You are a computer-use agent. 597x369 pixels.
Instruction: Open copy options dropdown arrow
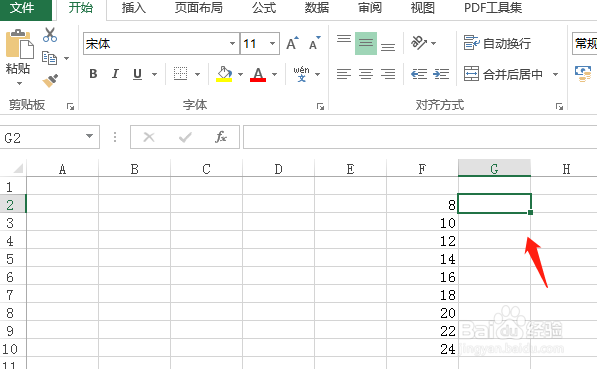[67, 58]
